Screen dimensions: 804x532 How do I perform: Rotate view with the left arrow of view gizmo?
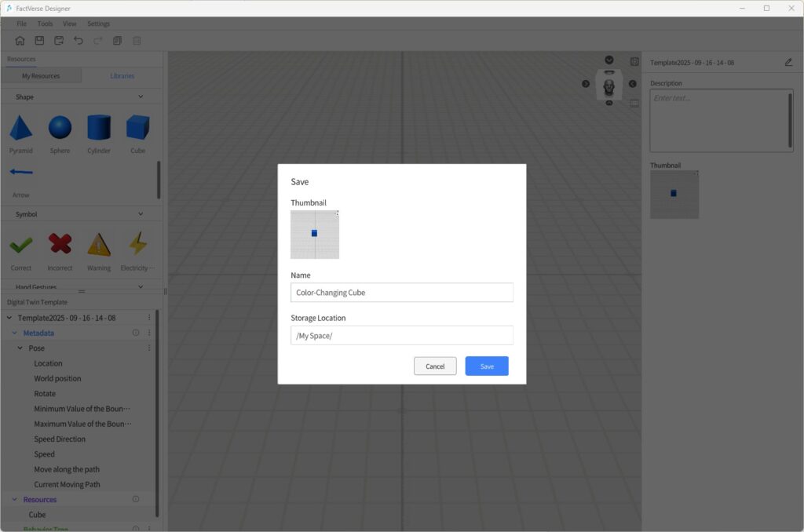coord(586,84)
